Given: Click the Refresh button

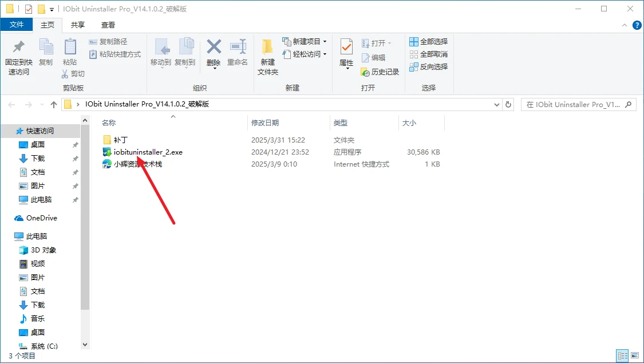Looking at the screenshot, I should [508, 104].
